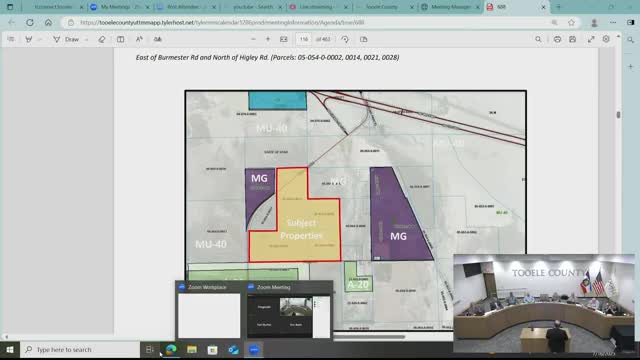Open Outlook from the taskbar

233,350
